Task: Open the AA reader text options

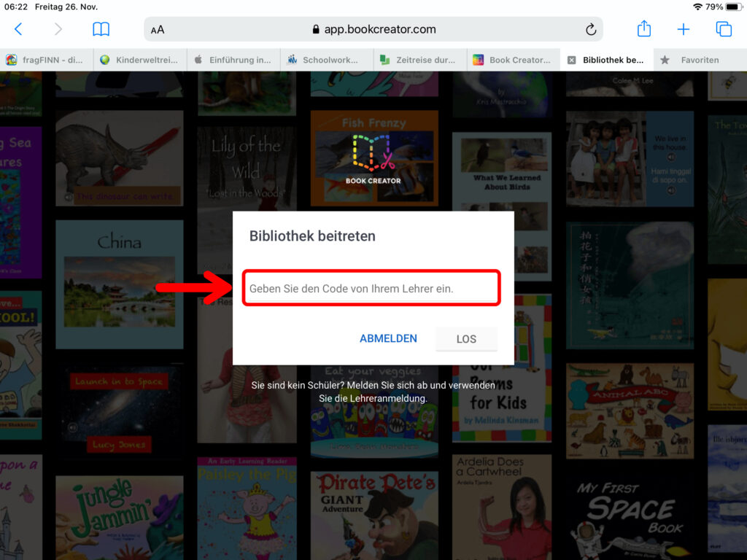Action: coord(158,30)
